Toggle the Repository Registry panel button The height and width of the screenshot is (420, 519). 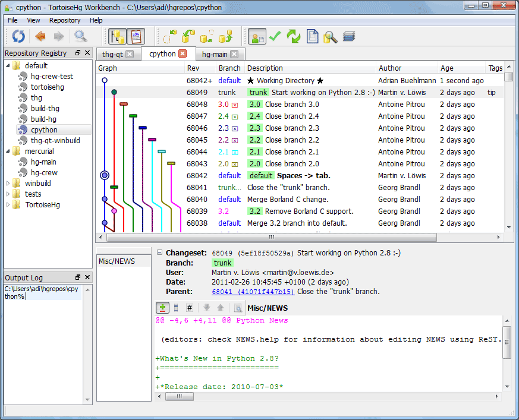click(117, 36)
